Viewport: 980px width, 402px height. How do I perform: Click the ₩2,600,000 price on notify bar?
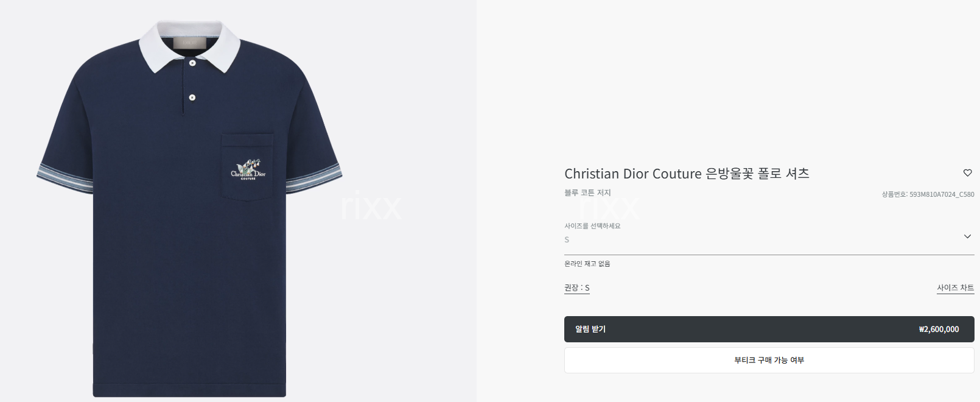tap(939, 329)
